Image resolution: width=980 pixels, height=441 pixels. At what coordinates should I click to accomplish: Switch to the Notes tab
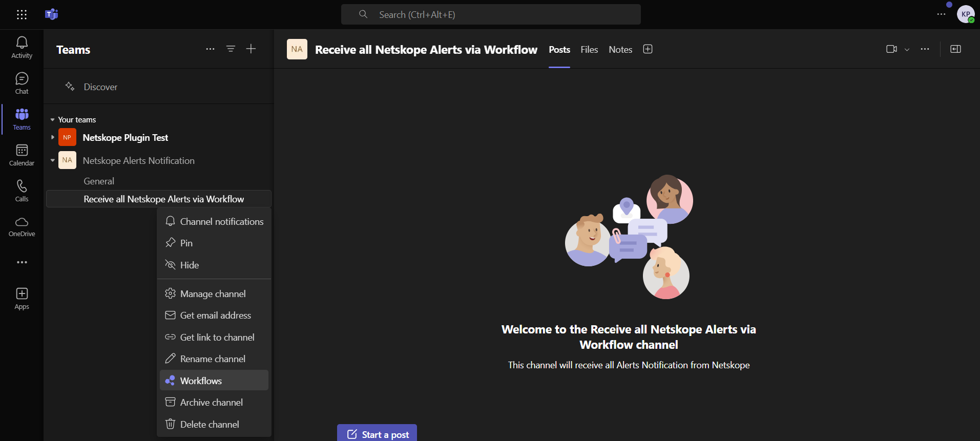coord(620,50)
